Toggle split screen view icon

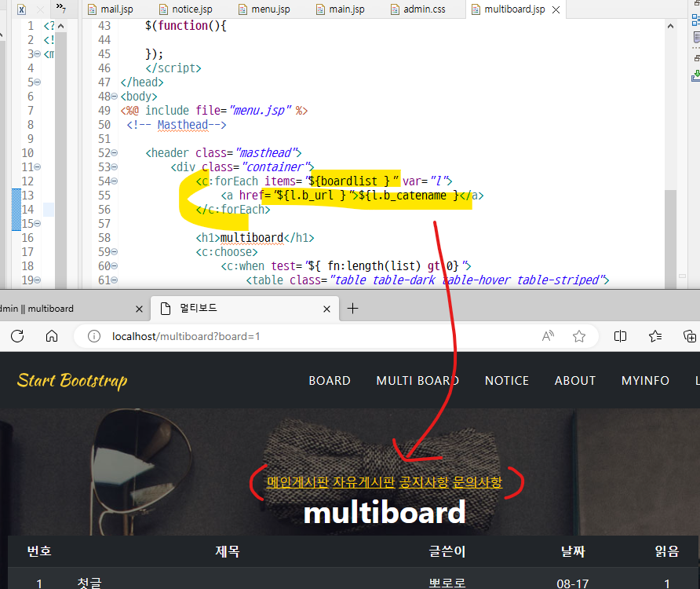click(620, 336)
